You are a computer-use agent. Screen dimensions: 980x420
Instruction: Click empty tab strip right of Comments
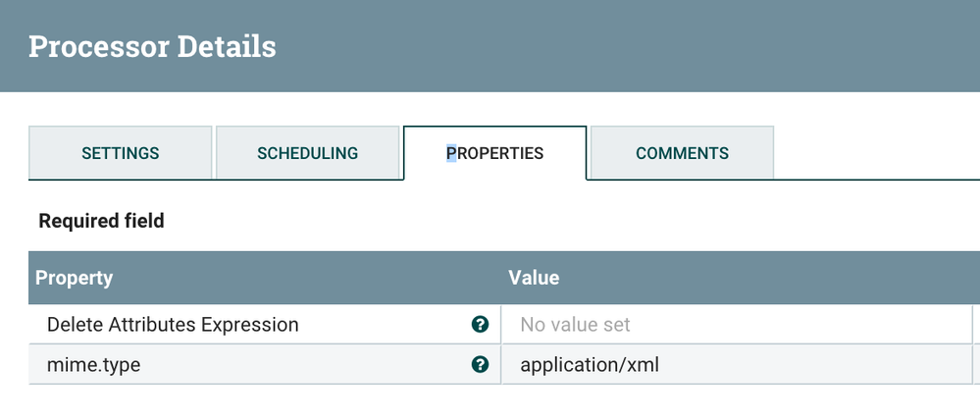(x=873, y=153)
